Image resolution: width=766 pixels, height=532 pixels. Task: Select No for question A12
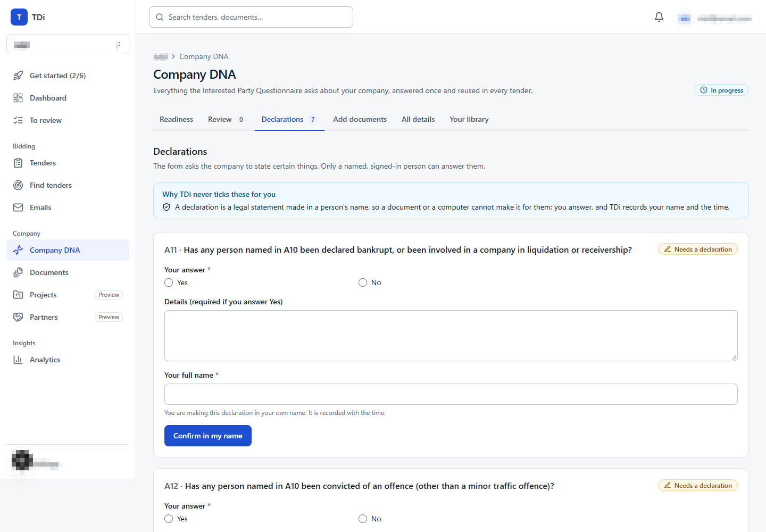(363, 519)
